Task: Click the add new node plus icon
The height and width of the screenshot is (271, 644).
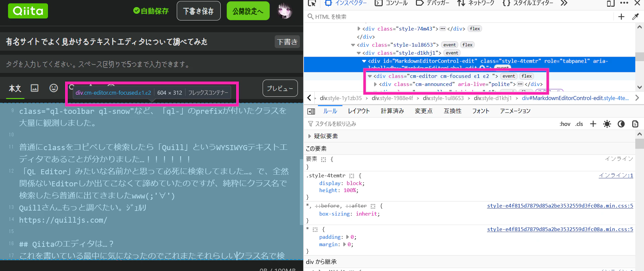Action: (x=621, y=16)
